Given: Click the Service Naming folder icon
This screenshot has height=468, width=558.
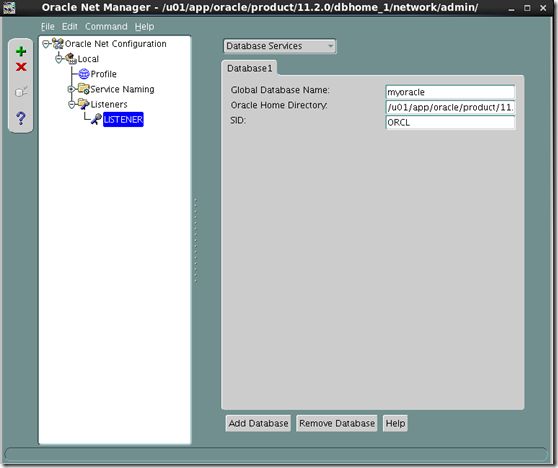Looking at the screenshot, I should click(x=84, y=89).
